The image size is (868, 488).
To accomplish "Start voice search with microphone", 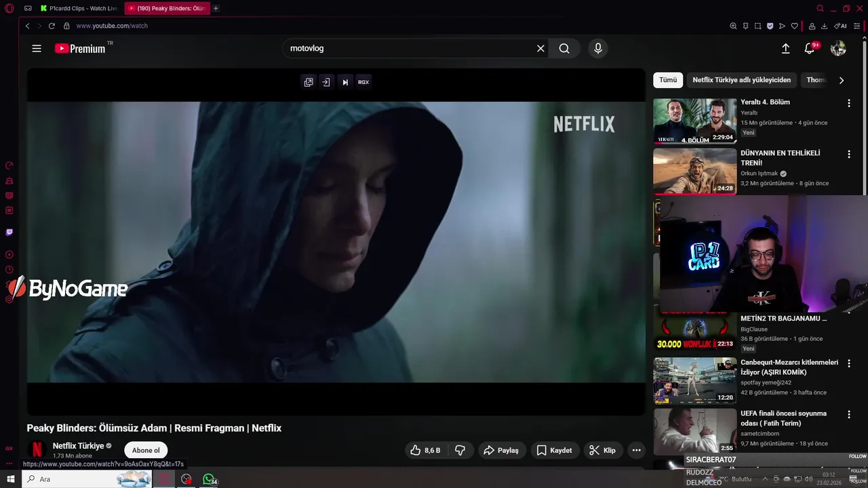I will coord(597,48).
